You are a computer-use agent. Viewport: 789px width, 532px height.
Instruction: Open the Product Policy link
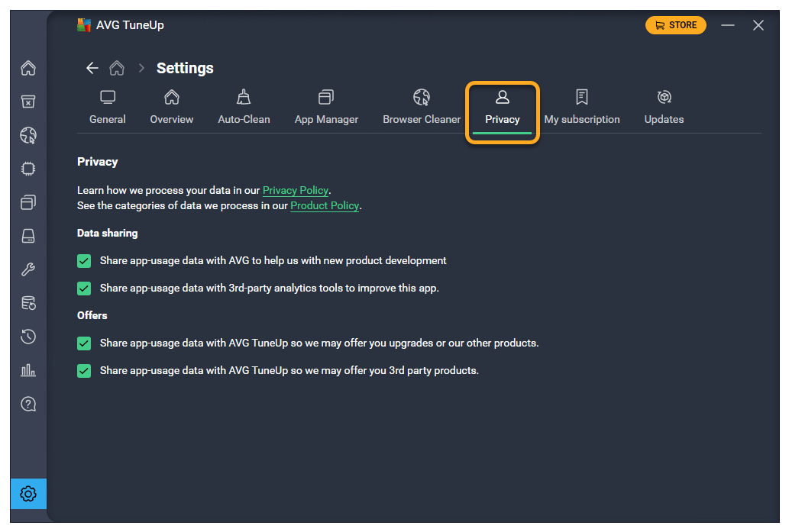[325, 206]
